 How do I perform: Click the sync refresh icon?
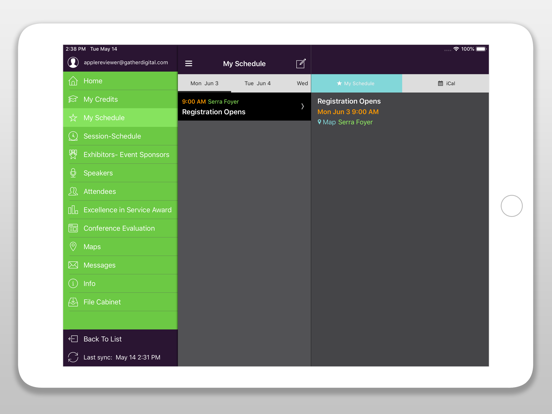pyautogui.click(x=73, y=357)
